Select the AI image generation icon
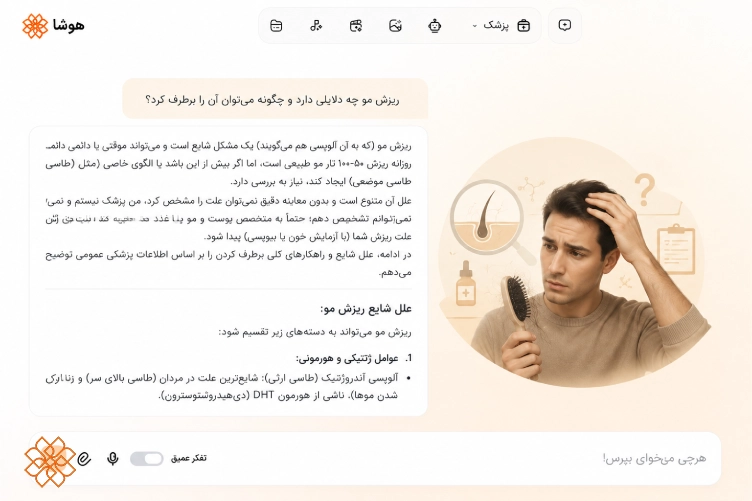This screenshot has height=501, width=752. click(395, 25)
